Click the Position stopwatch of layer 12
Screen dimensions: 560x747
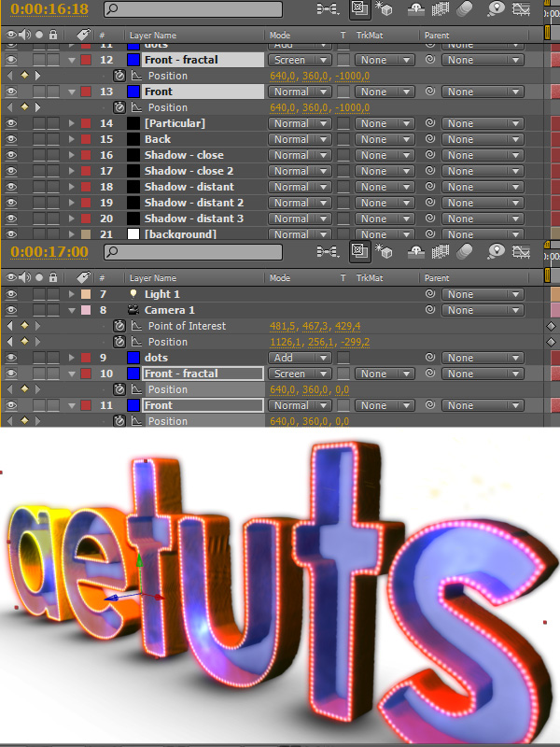pyautogui.click(x=119, y=76)
